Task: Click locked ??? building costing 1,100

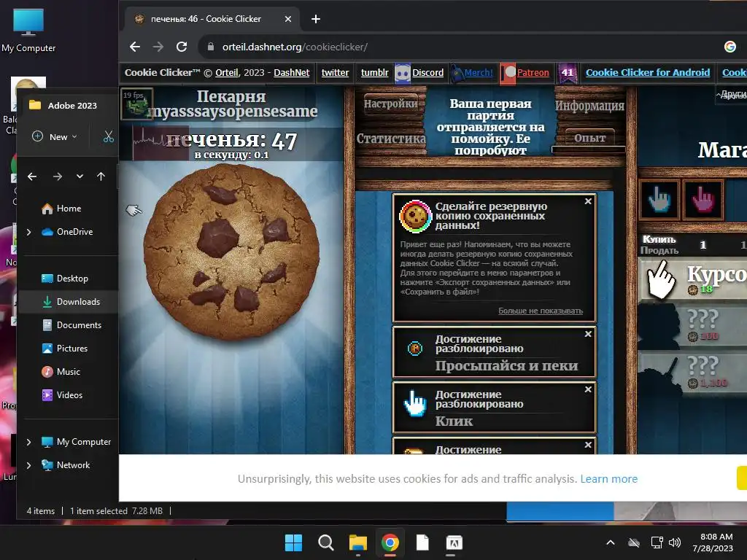Action: point(692,373)
